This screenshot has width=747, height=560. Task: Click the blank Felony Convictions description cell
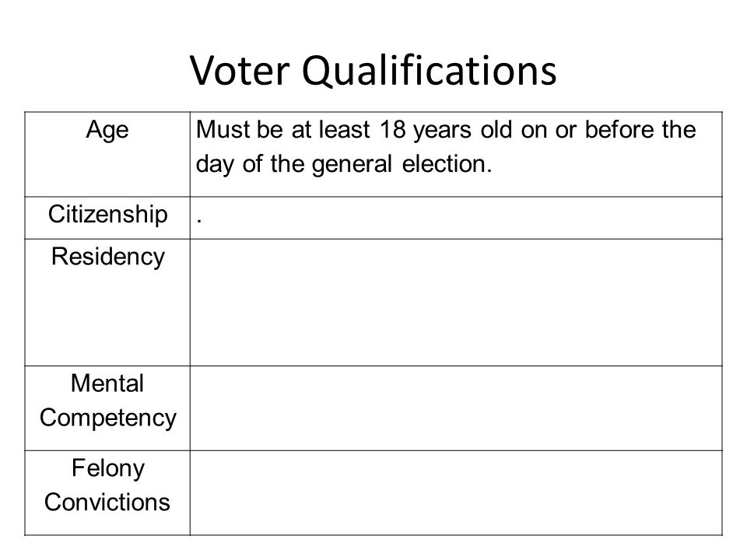coord(456,493)
